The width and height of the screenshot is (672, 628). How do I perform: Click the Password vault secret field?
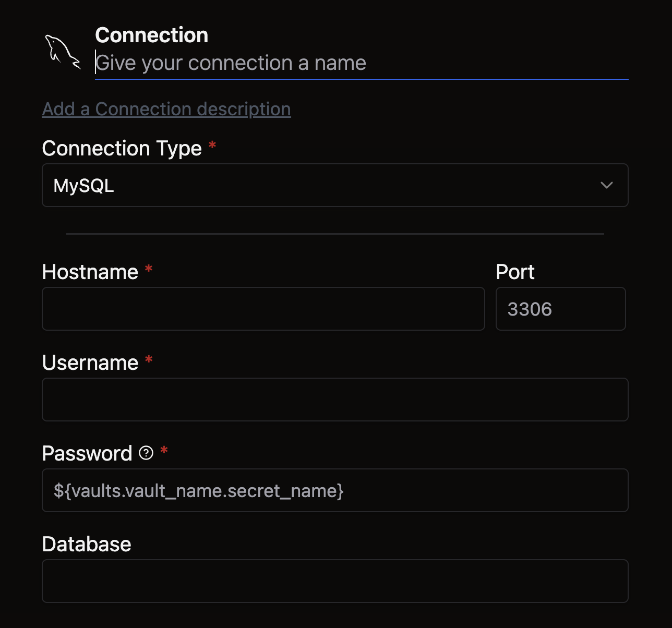tap(335, 490)
